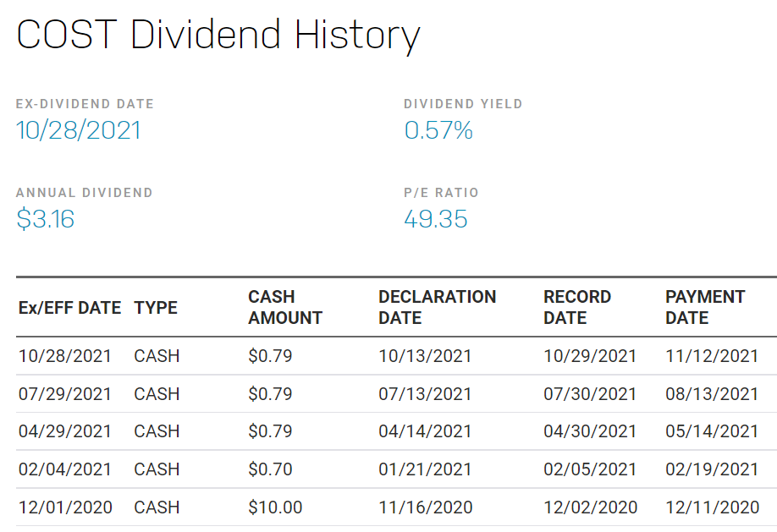Click payment date 12/11/2020

pyautogui.click(x=713, y=507)
